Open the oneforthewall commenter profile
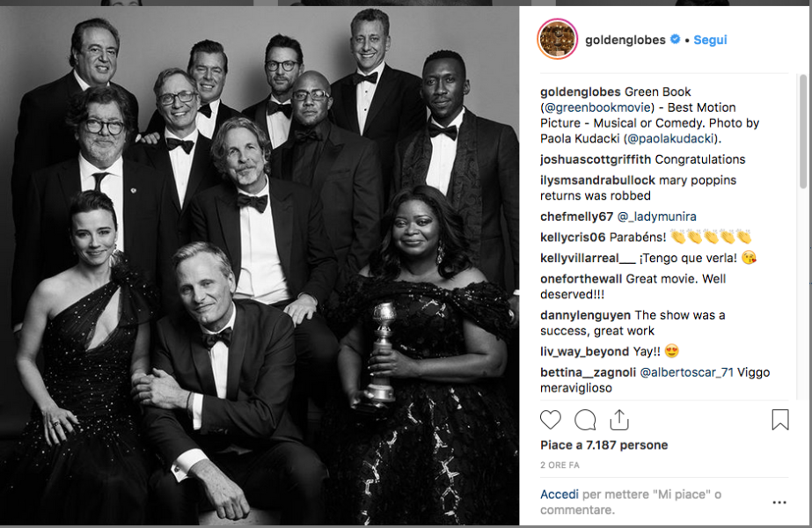The image size is (812, 528). pyautogui.click(x=581, y=279)
